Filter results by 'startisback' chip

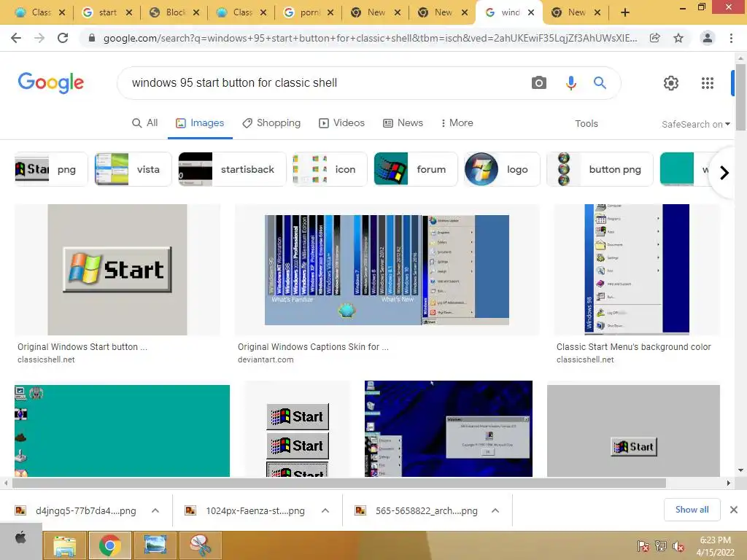click(x=232, y=169)
